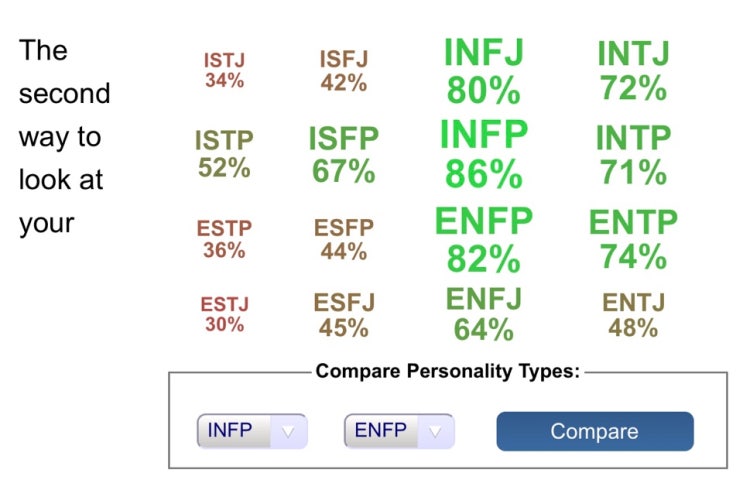Click the ENFP 82% result
743x480 pixels.
tap(483, 238)
